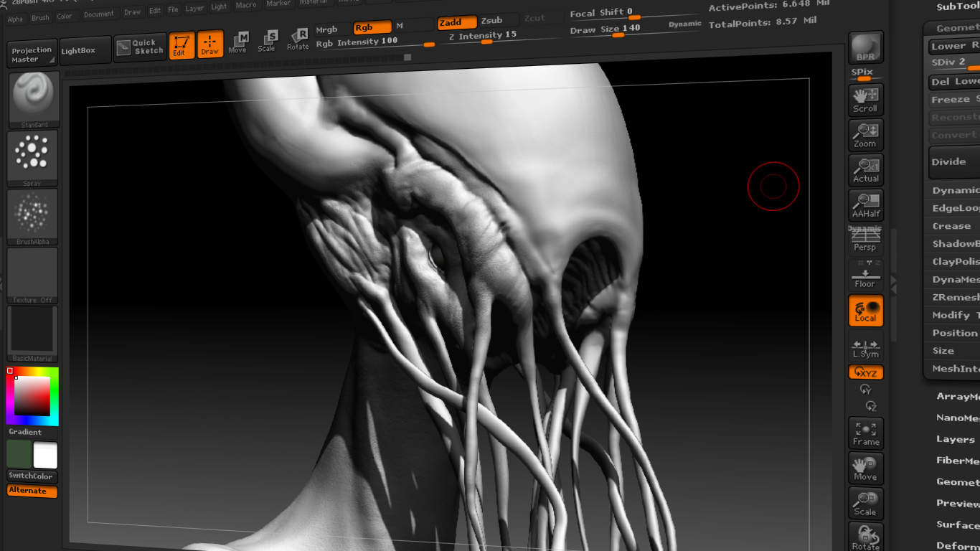Expand the DynaMesh section
The image size is (980, 551).
pos(954,279)
